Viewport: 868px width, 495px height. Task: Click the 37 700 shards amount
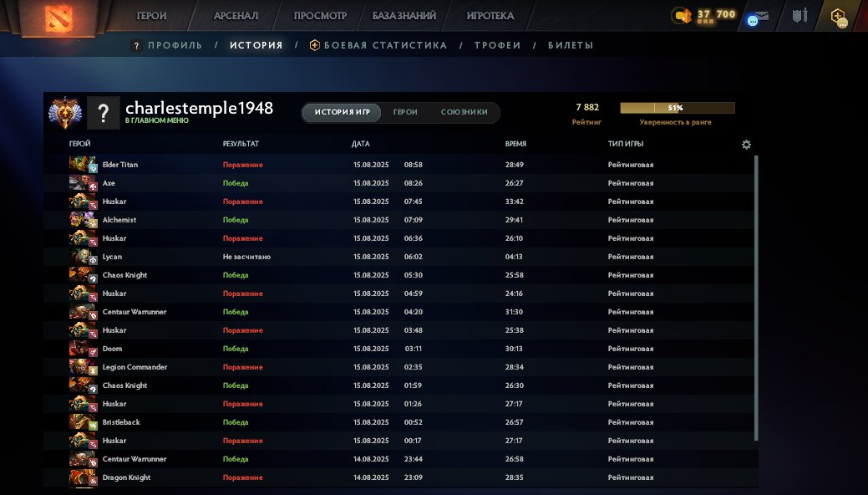coord(716,14)
